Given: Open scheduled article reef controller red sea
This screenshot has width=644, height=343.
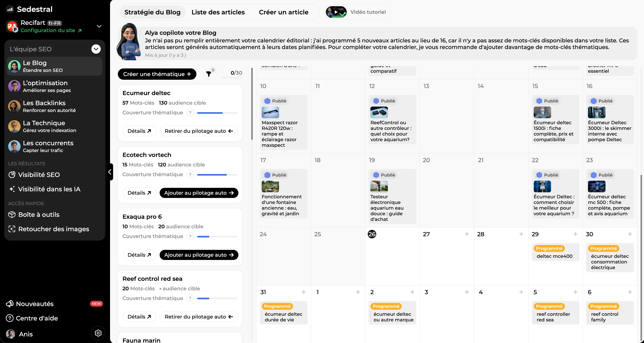Looking at the screenshot, I should pyautogui.click(x=555, y=313).
